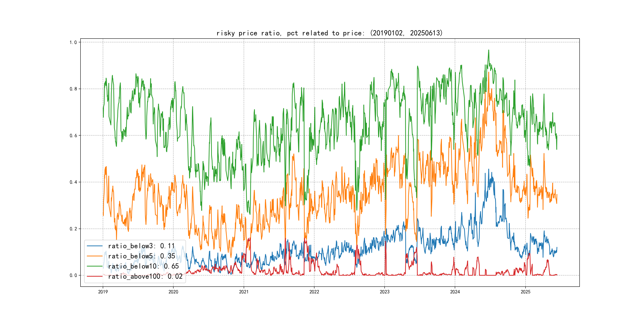Click the 1.0 y-axis tick label
The image size is (644, 322).
tap(73, 42)
